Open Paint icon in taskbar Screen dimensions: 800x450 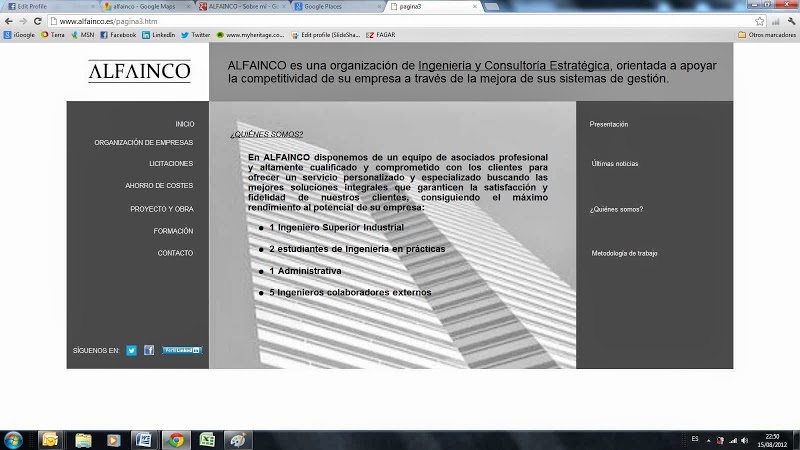point(238,440)
